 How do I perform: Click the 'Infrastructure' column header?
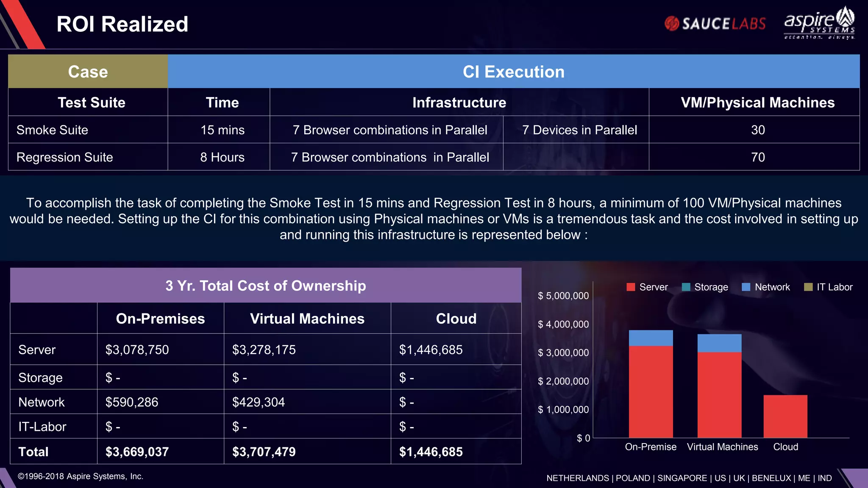459,102
